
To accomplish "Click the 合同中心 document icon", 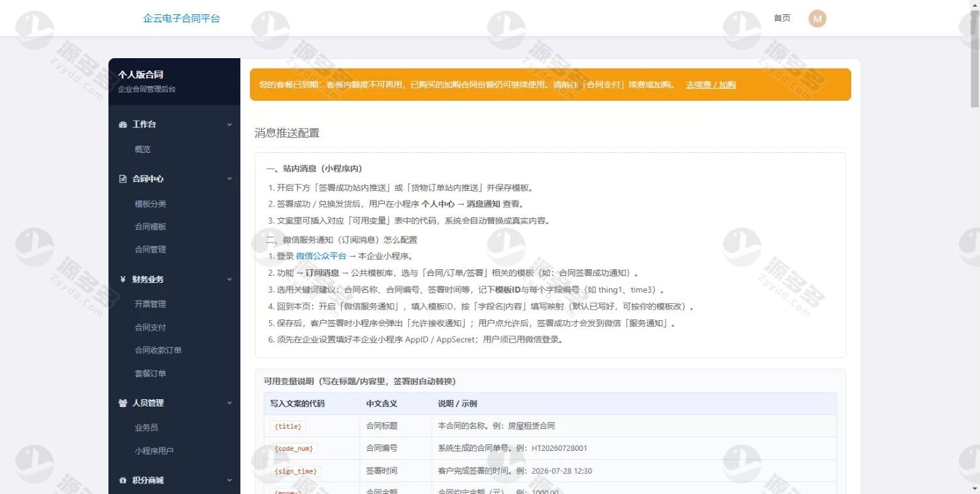I will pos(123,178).
